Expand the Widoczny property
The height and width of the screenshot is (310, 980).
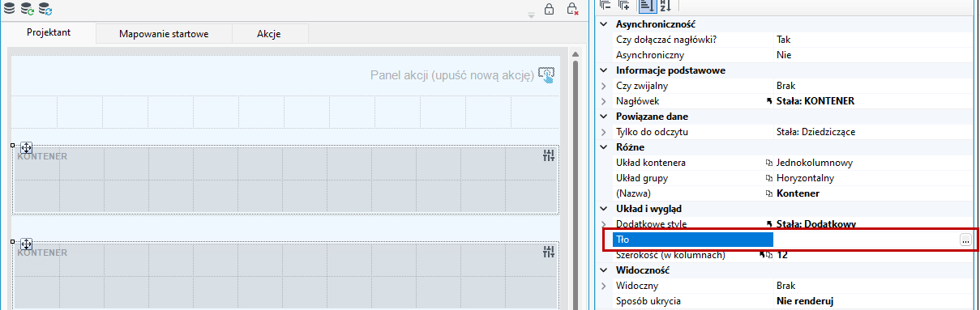(603, 286)
